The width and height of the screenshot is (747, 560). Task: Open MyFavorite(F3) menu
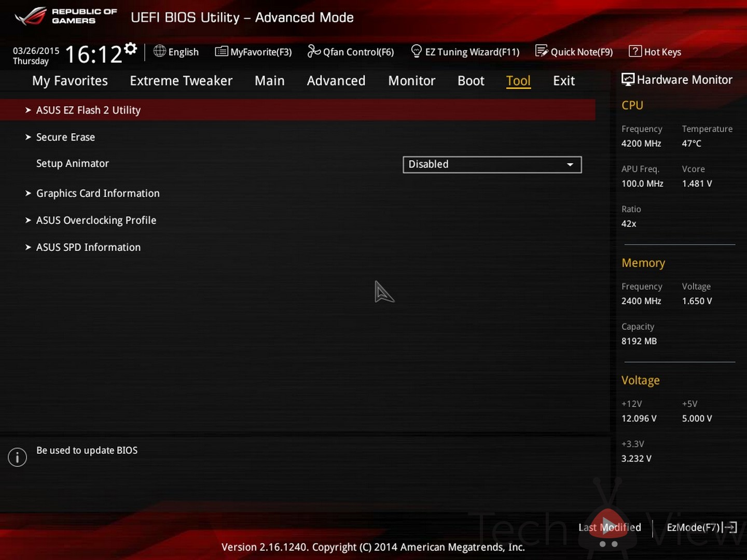point(254,52)
